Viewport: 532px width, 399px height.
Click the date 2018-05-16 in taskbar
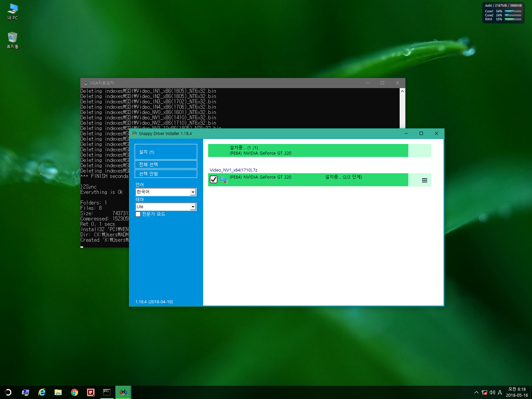tap(517, 395)
